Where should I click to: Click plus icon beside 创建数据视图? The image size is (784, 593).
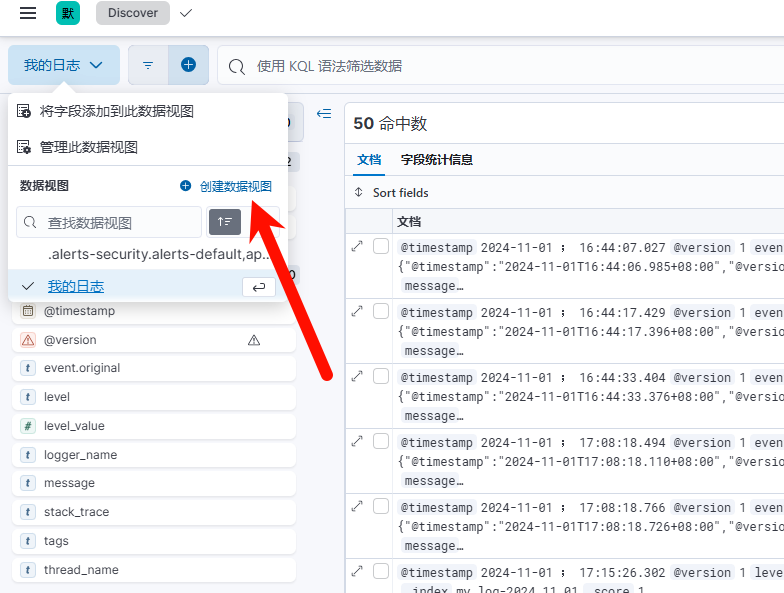pyautogui.click(x=186, y=186)
